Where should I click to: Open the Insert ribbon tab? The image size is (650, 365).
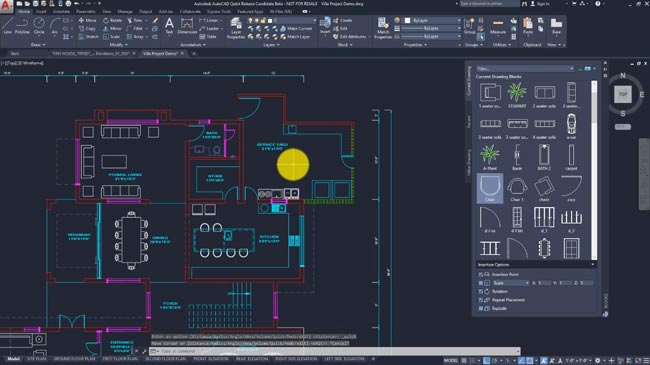41,12
